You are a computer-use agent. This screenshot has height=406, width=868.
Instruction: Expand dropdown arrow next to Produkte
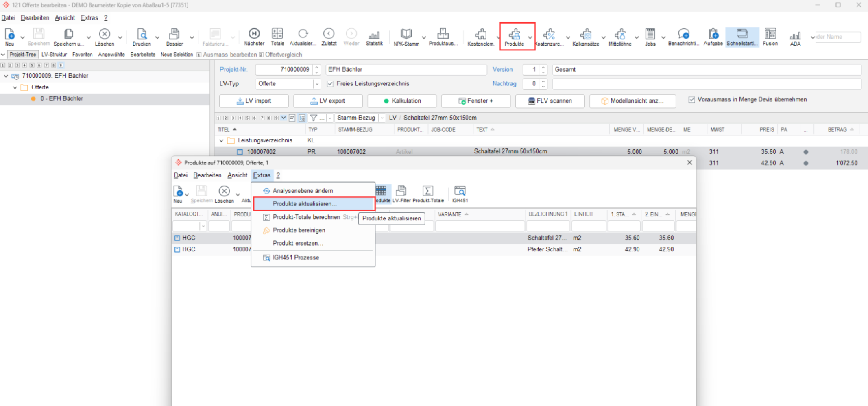(x=530, y=37)
